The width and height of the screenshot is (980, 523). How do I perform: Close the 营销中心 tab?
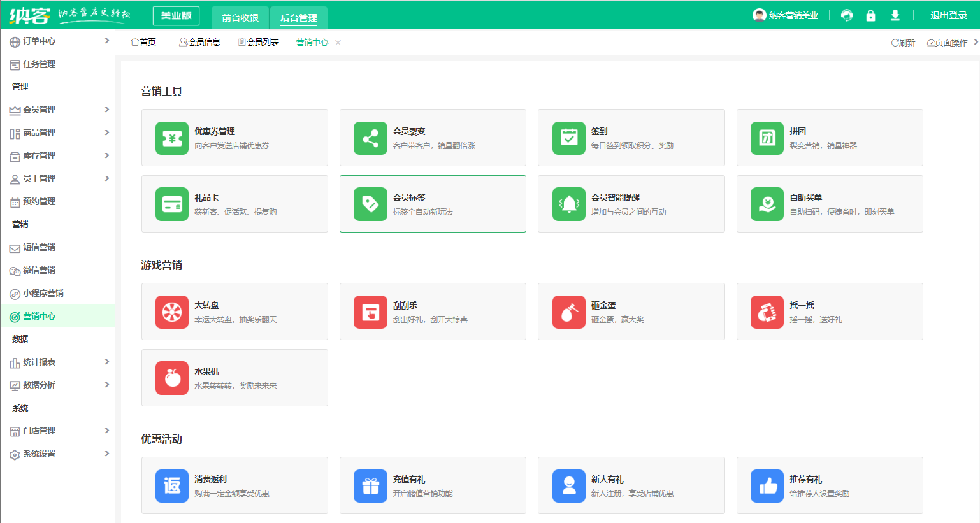tap(338, 43)
